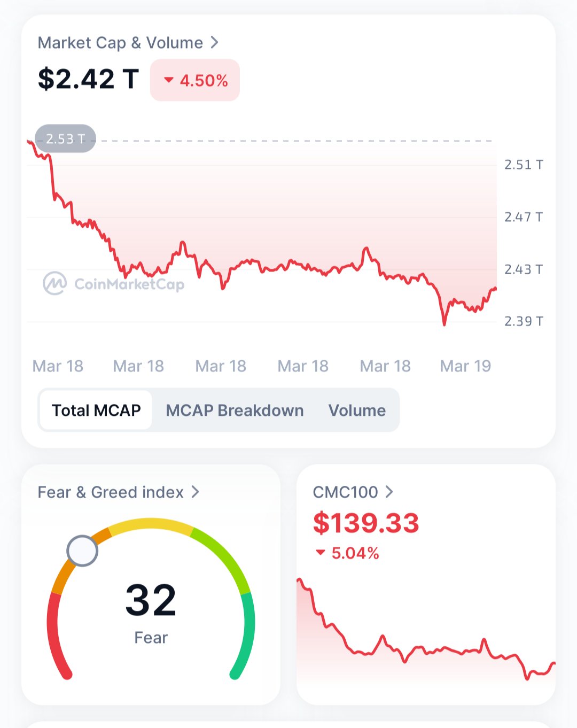Tap the 4.50% change badge
The image size is (577, 728).
(195, 80)
